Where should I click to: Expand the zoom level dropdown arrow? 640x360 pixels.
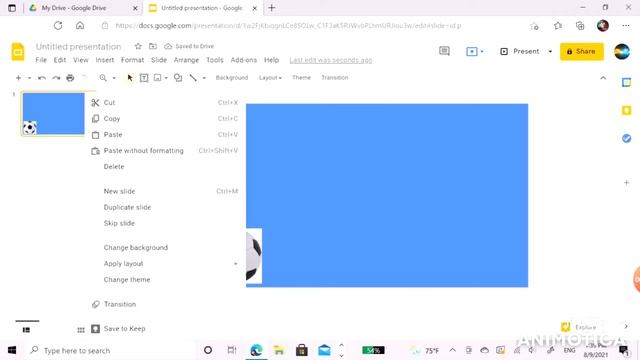coord(114,78)
